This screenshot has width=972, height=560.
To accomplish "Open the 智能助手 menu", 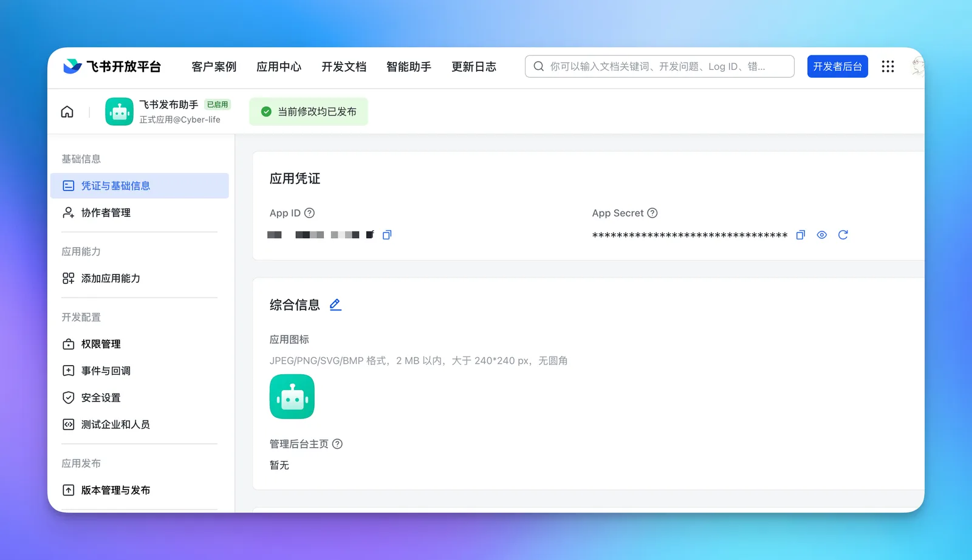I will click(x=409, y=67).
